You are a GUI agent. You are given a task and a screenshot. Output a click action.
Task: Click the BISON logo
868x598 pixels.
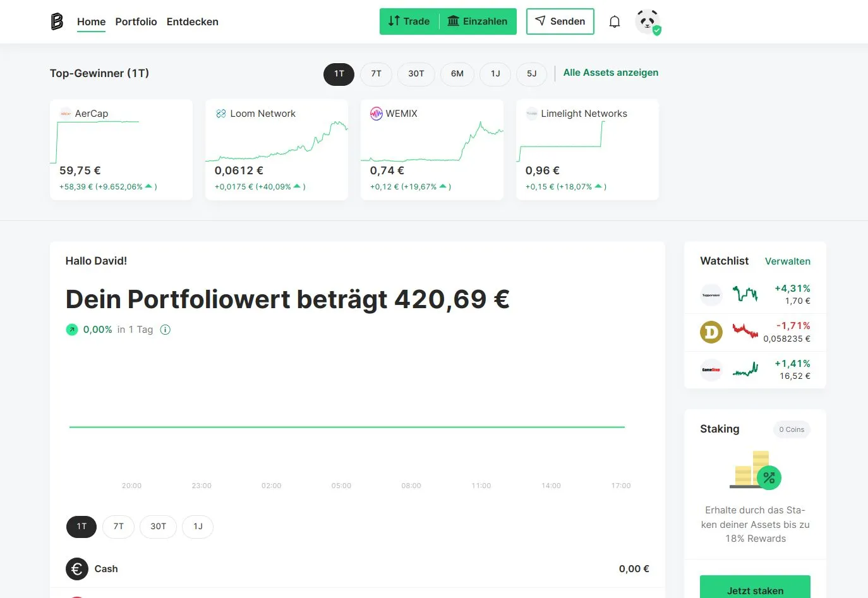tap(56, 21)
